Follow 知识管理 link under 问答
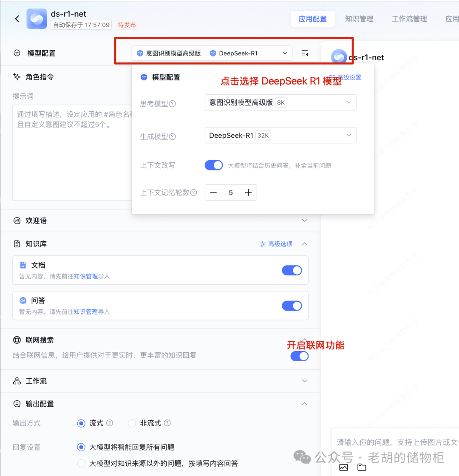The height and width of the screenshot is (476, 459). 85,312
